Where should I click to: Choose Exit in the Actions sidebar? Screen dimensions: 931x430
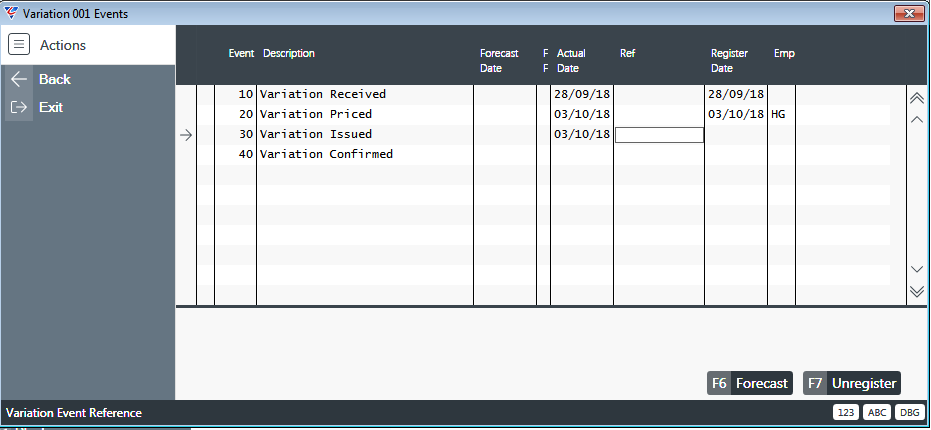coord(51,107)
